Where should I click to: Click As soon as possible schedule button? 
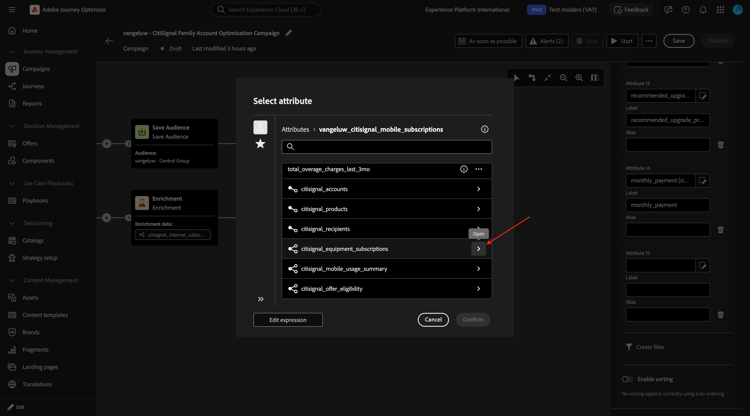click(488, 41)
